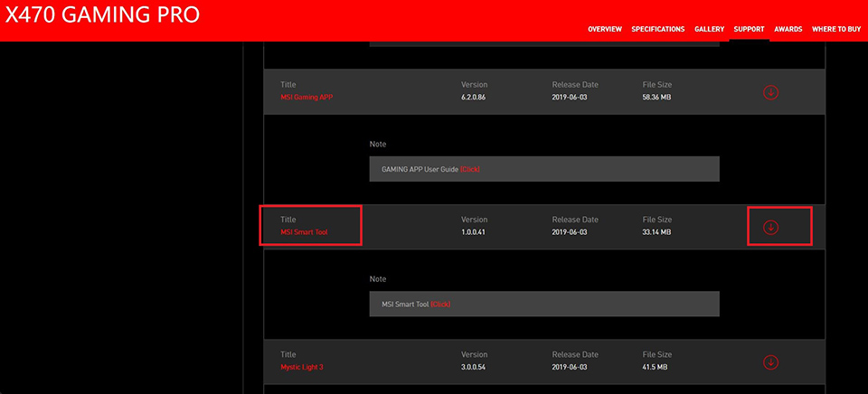Select version number 3.0.0.54

(x=475, y=368)
